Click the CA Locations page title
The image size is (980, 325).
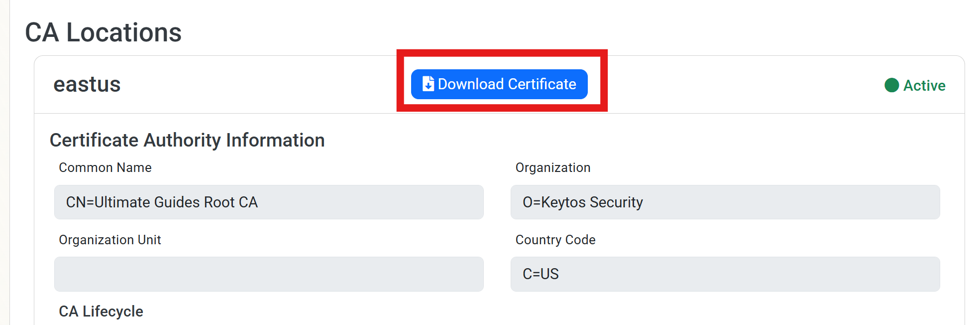tap(104, 32)
